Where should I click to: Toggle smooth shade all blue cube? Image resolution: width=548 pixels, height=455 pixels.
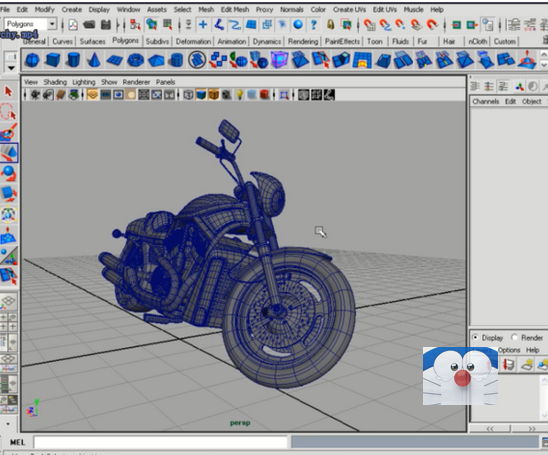[x=201, y=95]
